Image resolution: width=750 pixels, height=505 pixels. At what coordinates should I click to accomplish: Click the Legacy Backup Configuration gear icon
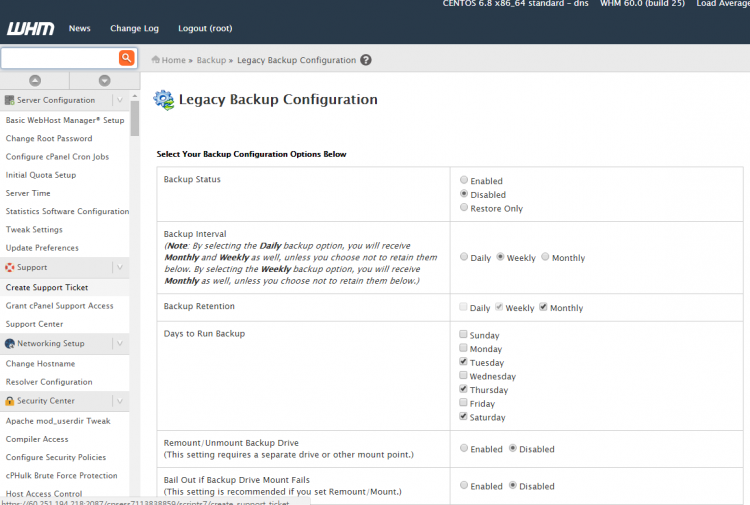164,100
